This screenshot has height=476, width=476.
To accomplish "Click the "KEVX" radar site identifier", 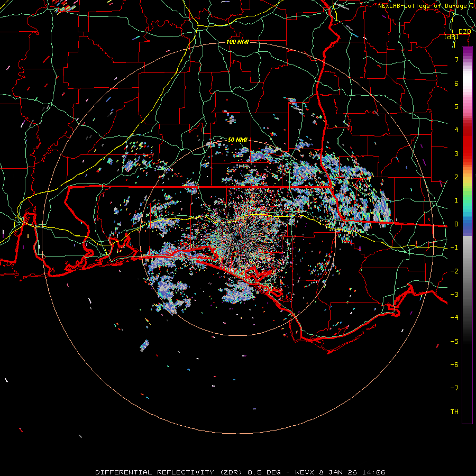I will [305, 472].
